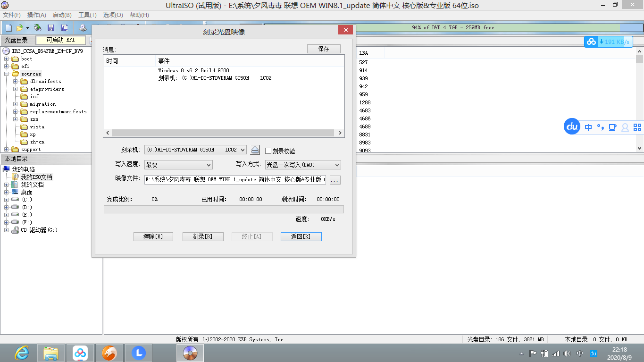
Task: Click the Baidu IME cup skin icon
Action: [x=613, y=127]
